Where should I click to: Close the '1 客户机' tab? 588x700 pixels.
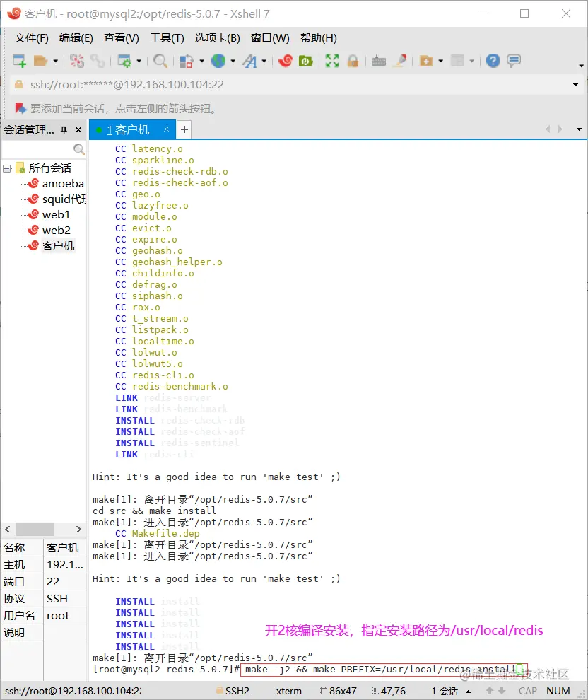click(x=166, y=129)
